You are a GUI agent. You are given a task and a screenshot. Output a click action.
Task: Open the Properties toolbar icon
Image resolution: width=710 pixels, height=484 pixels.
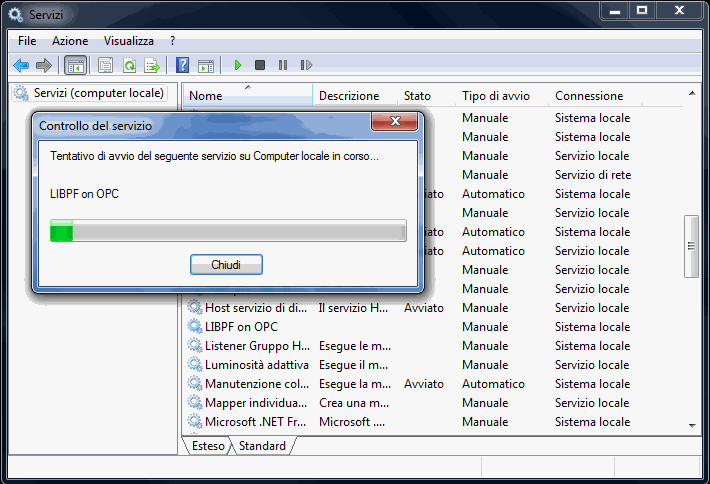pos(105,65)
